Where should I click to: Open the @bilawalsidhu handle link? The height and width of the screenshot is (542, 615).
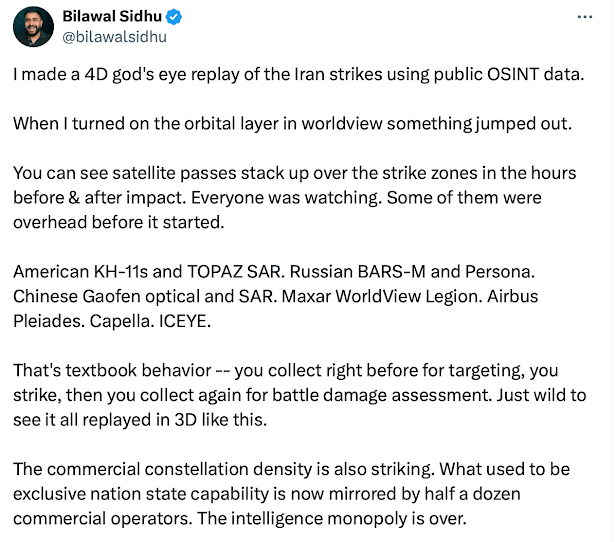[x=115, y=37]
